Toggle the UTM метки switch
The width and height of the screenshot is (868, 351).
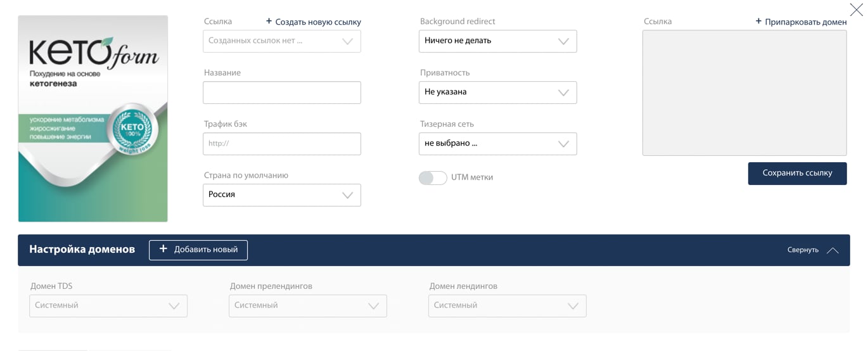pyautogui.click(x=433, y=177)
